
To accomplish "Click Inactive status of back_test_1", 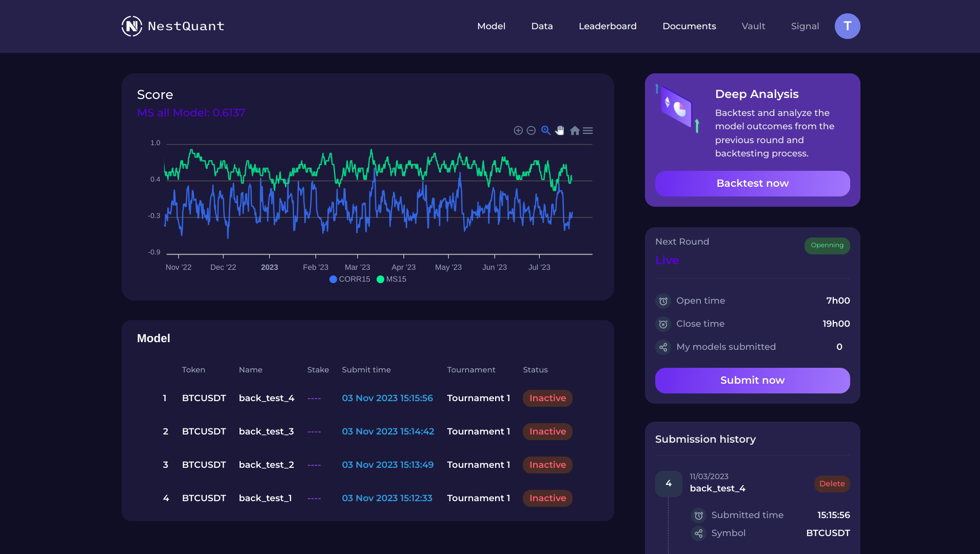I will [547, 498].
